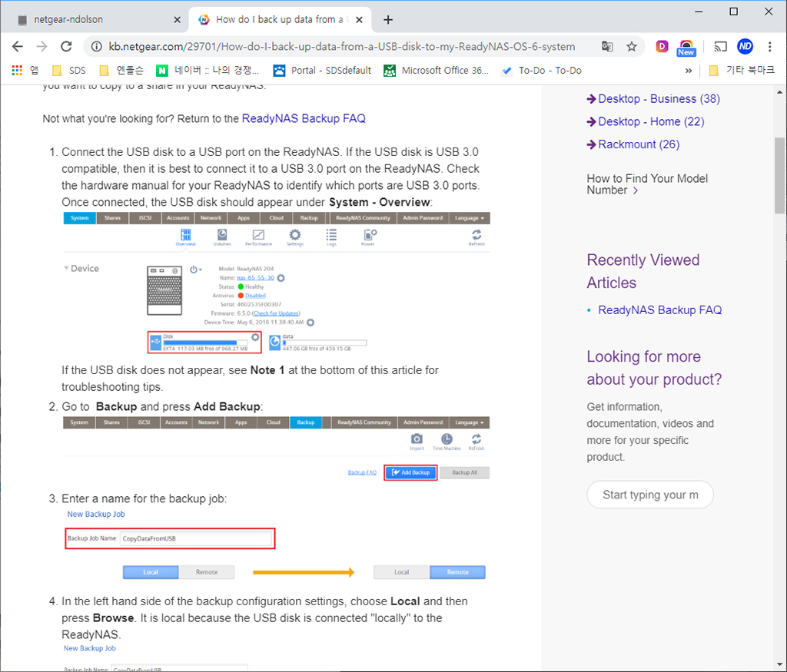Open How to Find Your Model Number
This screenshot has width=787, height=672.
(647, 184)
